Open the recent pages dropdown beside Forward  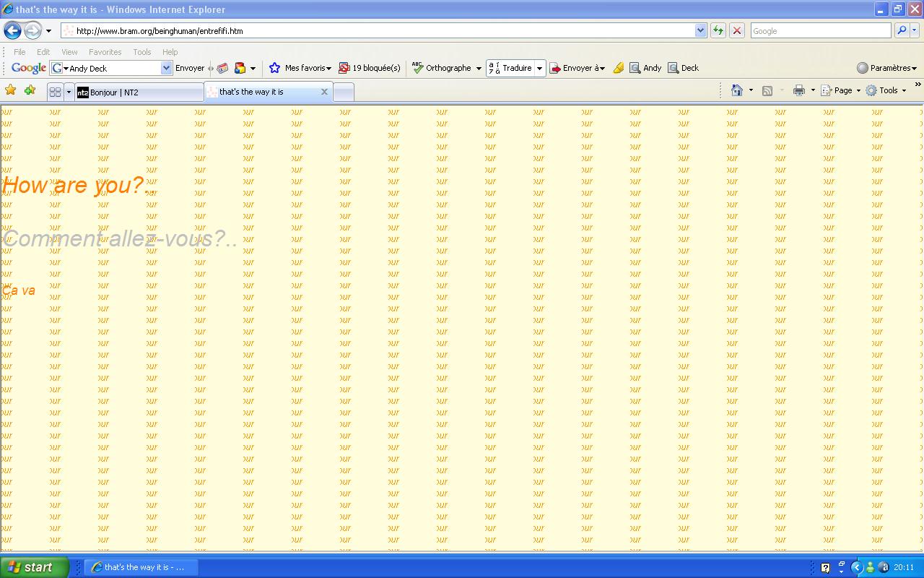pyautogui.click(x=48, y=31)
